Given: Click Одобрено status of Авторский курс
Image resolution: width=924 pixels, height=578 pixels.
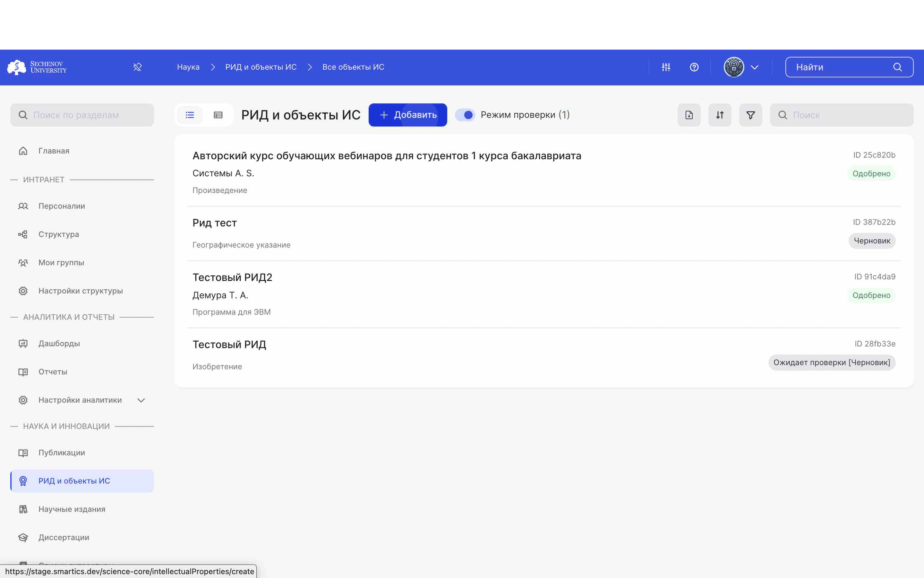Looking at the screenshot, I should pyautogui.click(x=871, y=173).
